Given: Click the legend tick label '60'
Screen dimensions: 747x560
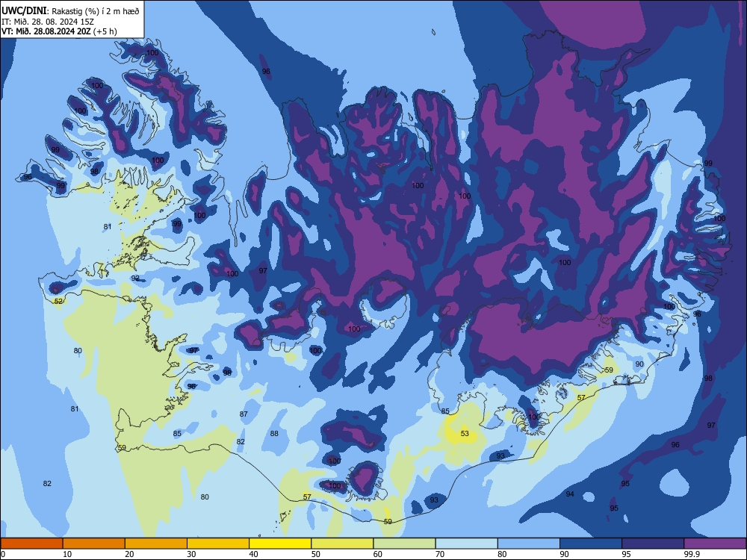Looking at the screenshot, I should pyautogui.click(x=378, y=554).
